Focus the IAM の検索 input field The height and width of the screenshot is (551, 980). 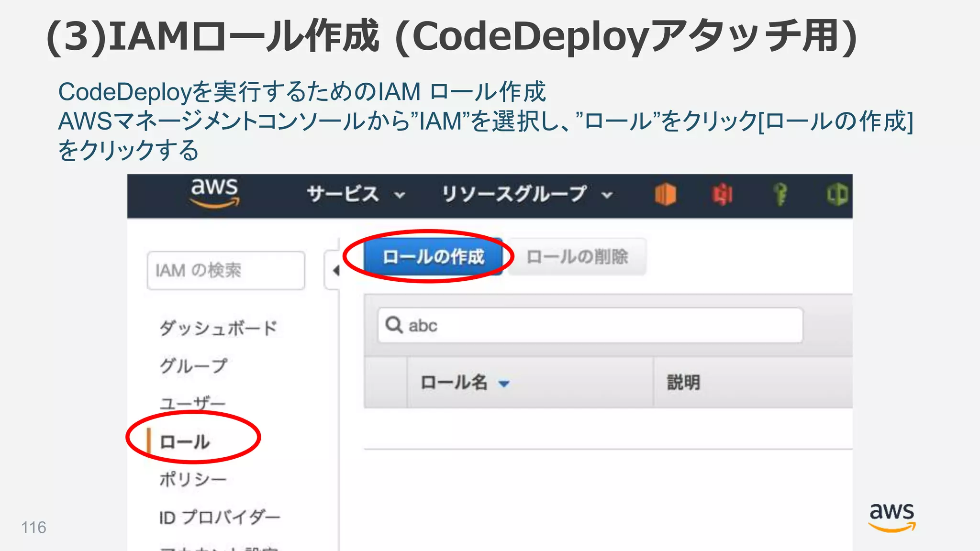coord(226,270)
